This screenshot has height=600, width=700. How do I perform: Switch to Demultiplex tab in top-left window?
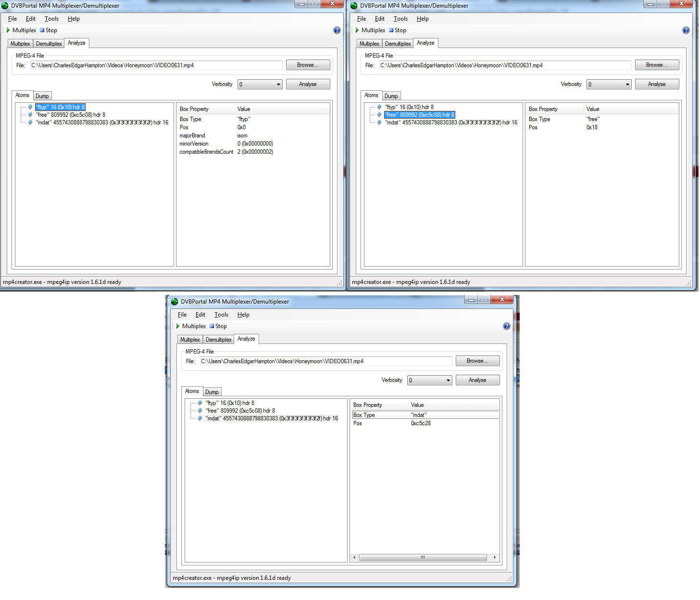click(x=49, y=44)
